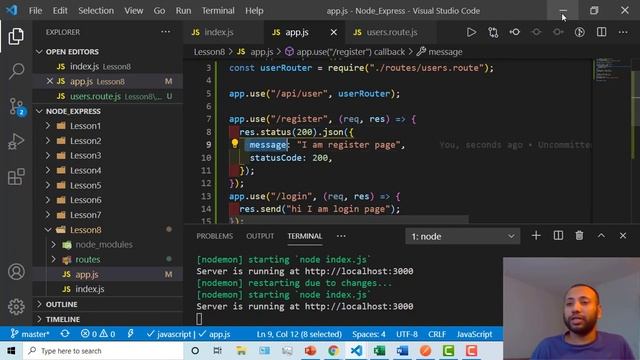
Task: Open the Run and Debug view
Action: [x=16, y=142]
